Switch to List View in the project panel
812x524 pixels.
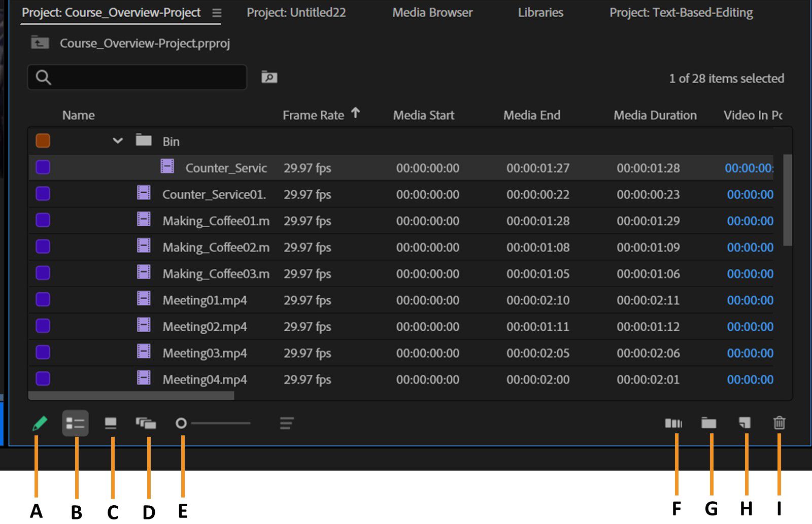point(76,424)
